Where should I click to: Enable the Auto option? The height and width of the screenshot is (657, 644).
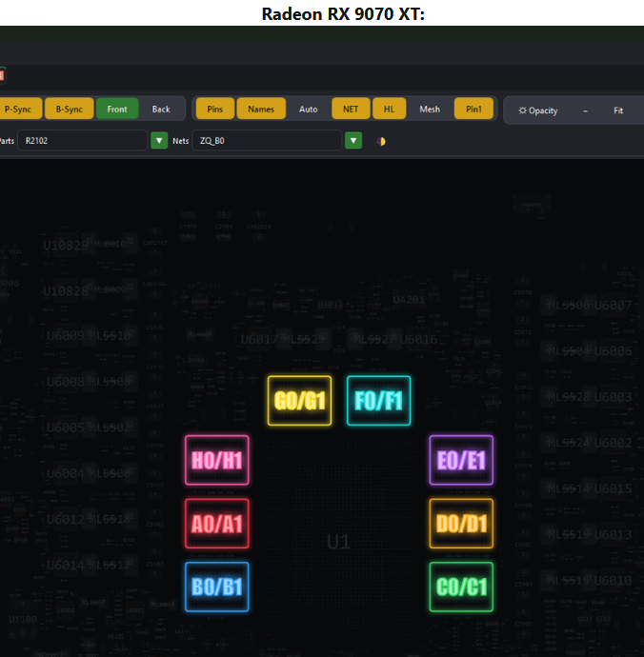pyautogui.click(x=308, y=109)
